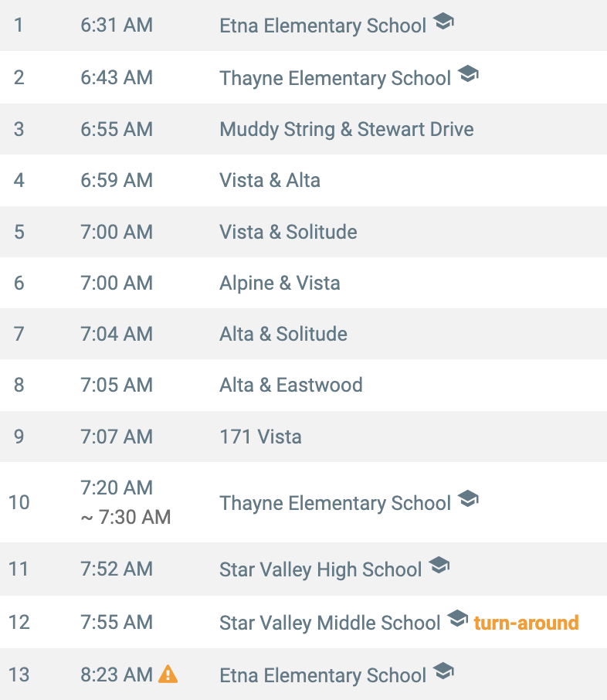Choose the Alpine & Vista stop
The width and height of the screenshot is (607, 700).
point(303,283)
